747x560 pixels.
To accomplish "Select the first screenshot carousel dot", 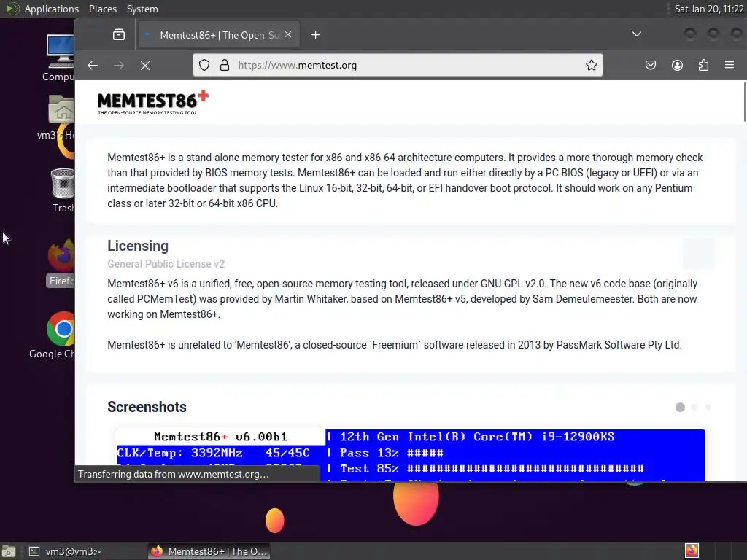I will [680, 407].
